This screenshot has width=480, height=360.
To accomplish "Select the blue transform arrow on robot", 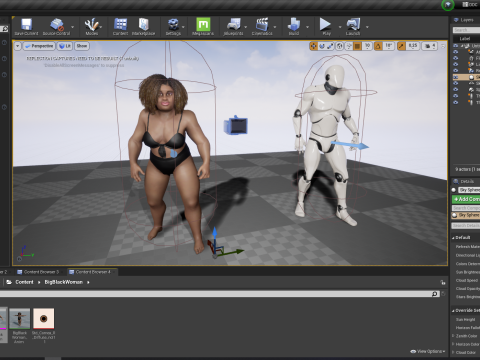I will point(350,146).
